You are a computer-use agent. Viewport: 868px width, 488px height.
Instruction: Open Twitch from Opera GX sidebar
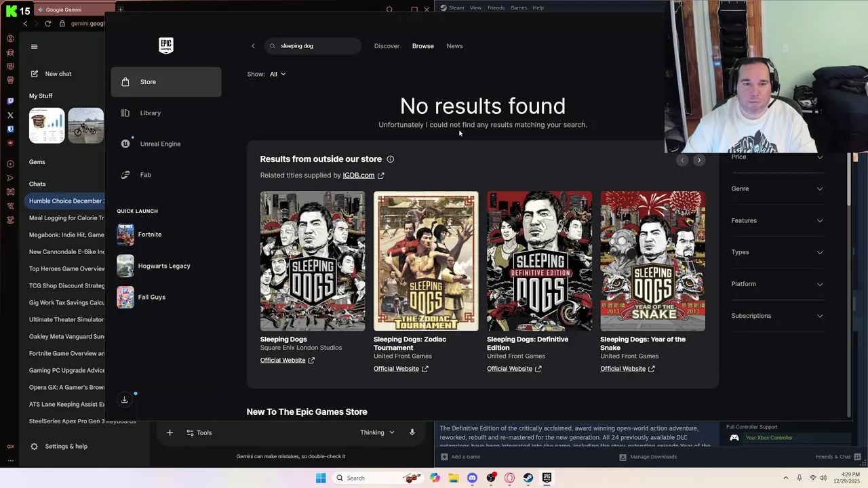point(10,101)
